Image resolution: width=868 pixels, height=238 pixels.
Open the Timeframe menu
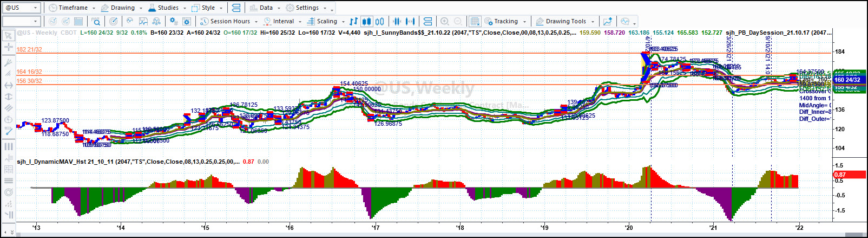click(71, 8)
